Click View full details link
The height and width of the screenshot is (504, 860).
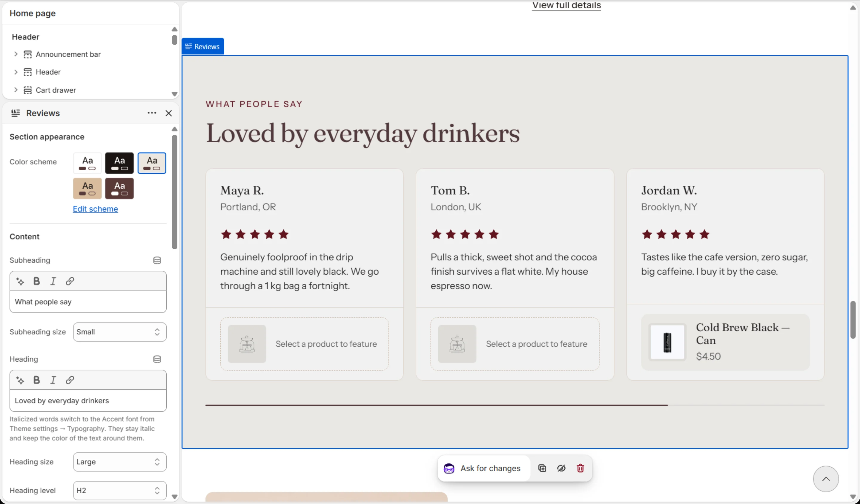point(566,5)
